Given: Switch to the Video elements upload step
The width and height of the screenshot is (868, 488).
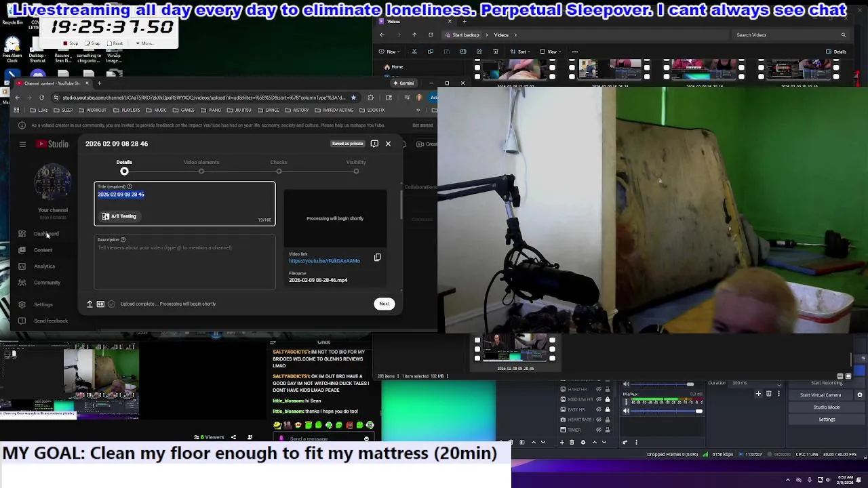Looking at the screenshot, I should [201, 166].
